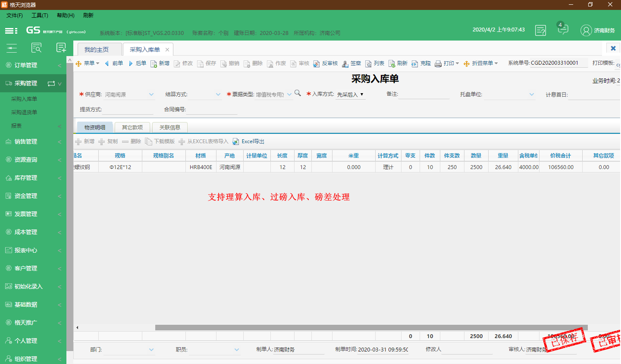The height and width of the screenshot is (364, 621).
Task: Open the 折叠菜单 dropdown in toolbar
Action: (x=480, y=63)
